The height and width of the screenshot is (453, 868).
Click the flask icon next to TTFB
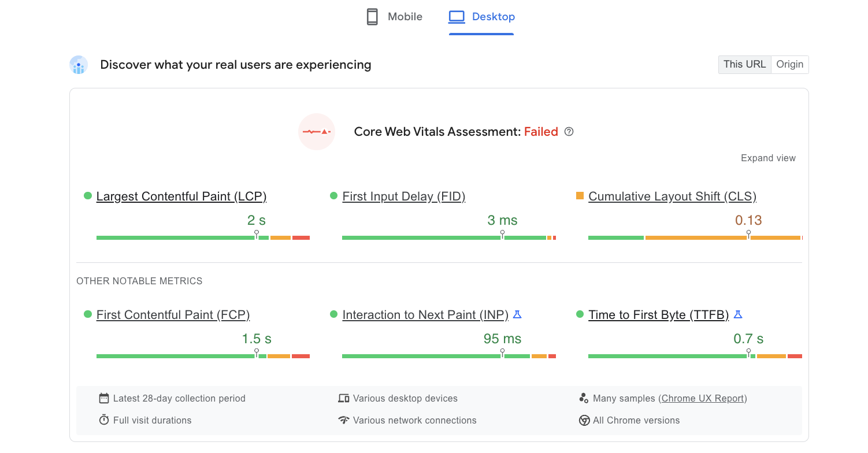(738, 314)
